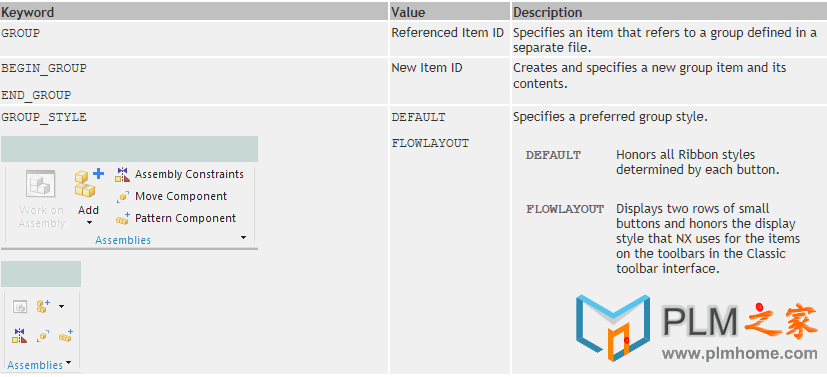This screenshot has width=827, height=377.
Task: Click the wide teal bar above the ribbon group
Action: pyautogui.click(x=129, y=149)
